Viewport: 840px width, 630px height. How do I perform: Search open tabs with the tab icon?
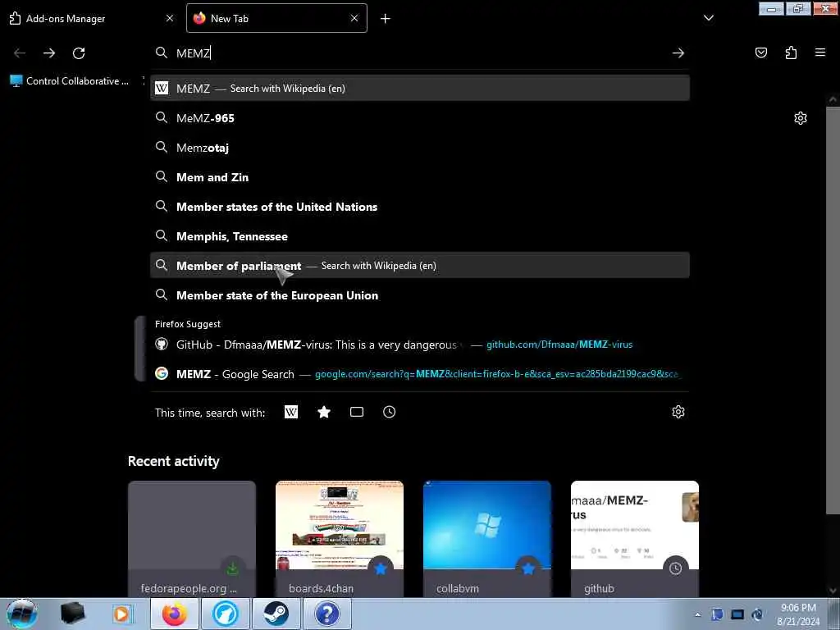pyautogui.click(x=357, y=412)
